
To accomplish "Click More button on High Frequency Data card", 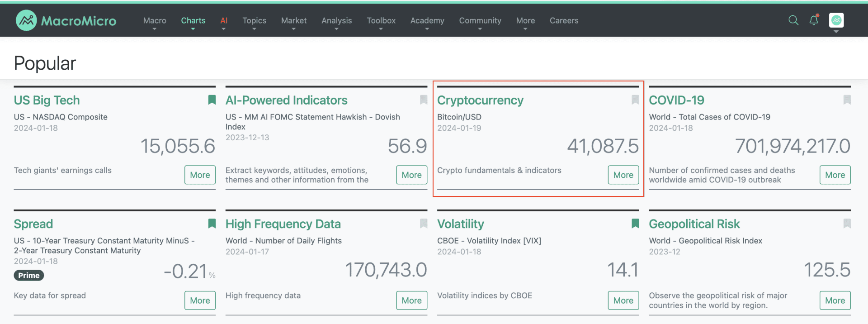I will pyautogui.click(x=411, y=300).
